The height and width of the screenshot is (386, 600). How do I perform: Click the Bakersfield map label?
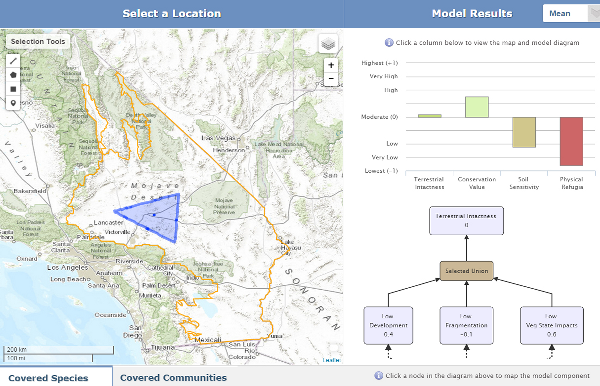pos(30,191)
